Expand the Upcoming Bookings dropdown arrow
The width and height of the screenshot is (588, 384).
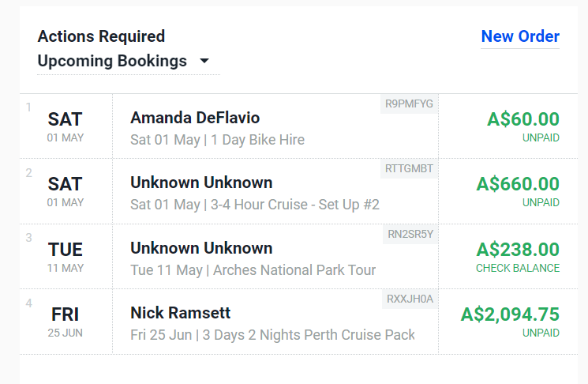click(204, 61)
